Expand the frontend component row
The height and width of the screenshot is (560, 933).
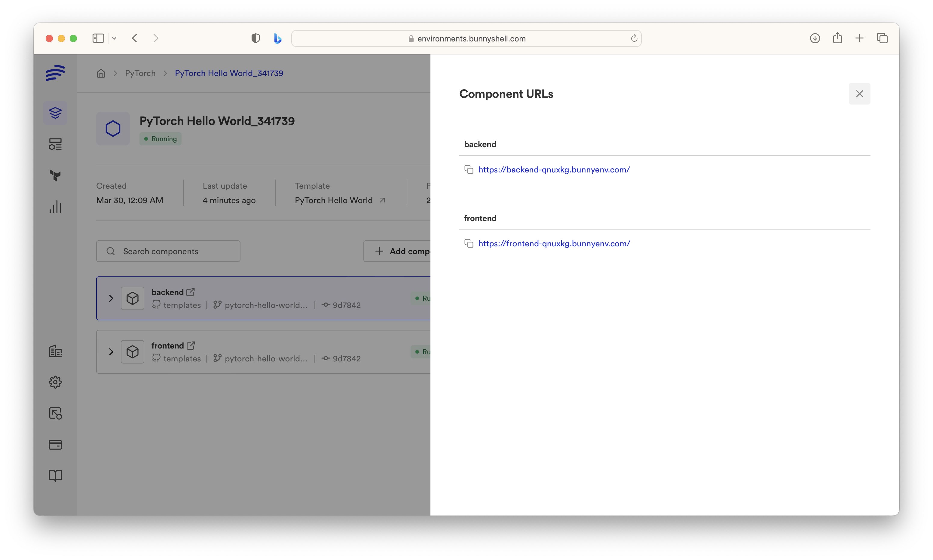(111, 352)
